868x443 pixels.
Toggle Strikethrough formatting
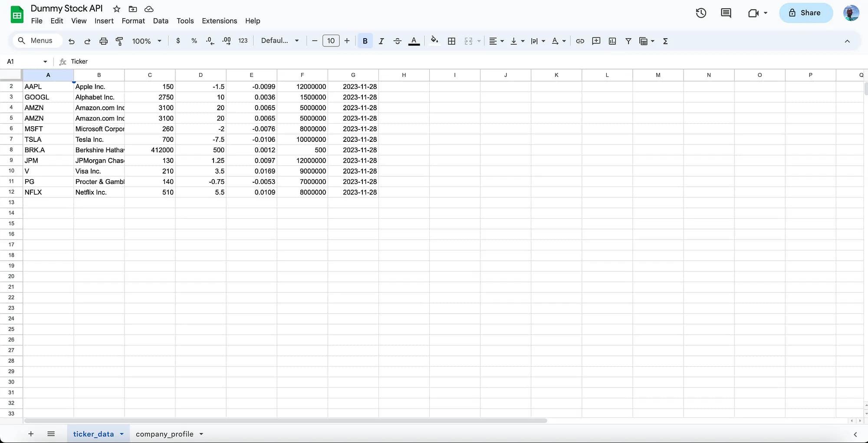tap(397, 41)
